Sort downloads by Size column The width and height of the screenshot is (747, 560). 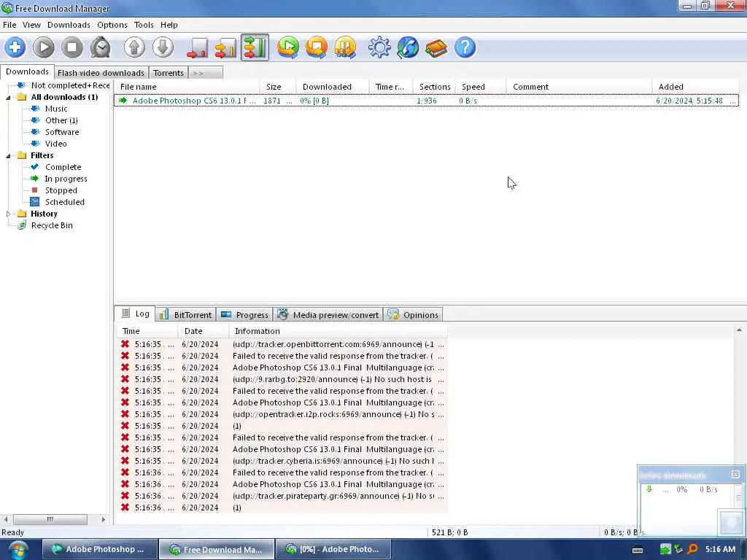point(277,87)
